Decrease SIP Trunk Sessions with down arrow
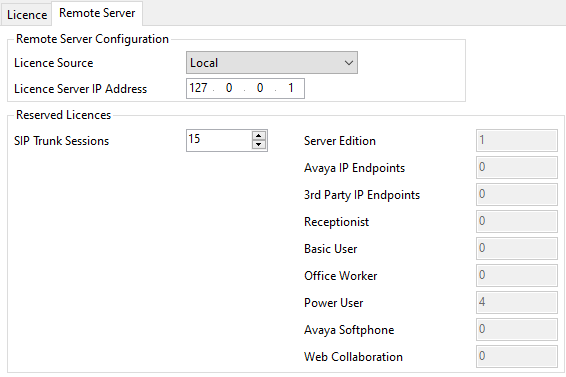This screenshot has width=566, height=377. click(x=259, y=144)
